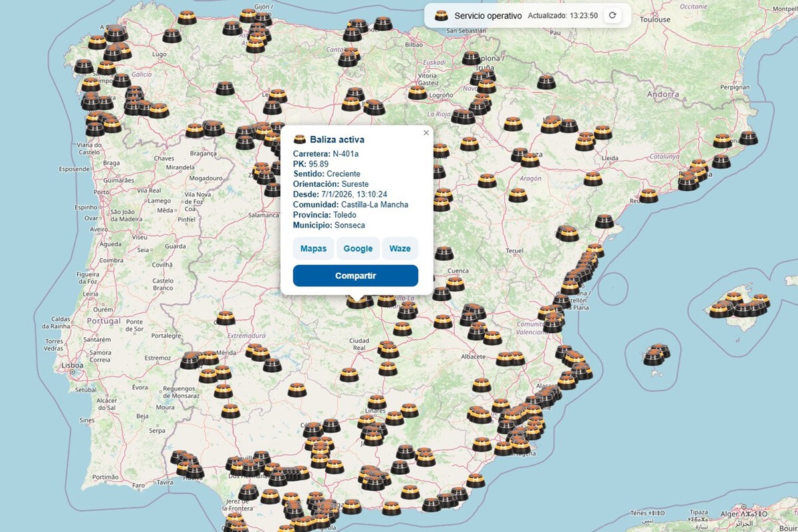The image size is (798, 532).
Task: Select the beacon just north of Lugo
Action: click(172, 36)
